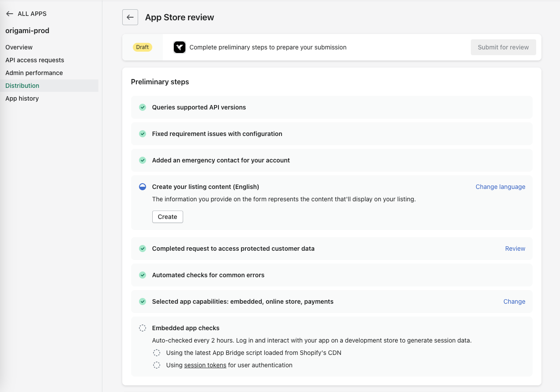
Task: Click dashed circle for session tokens check
Action: point(157,365)
